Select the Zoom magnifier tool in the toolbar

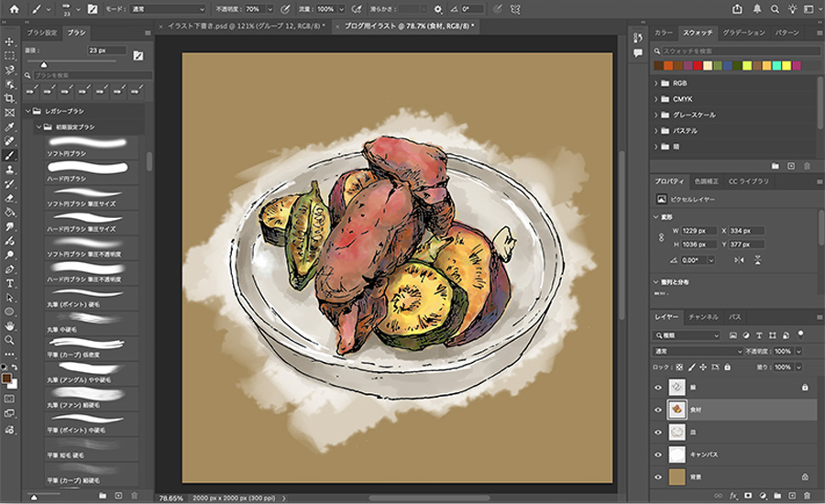[x=9, y=340]
